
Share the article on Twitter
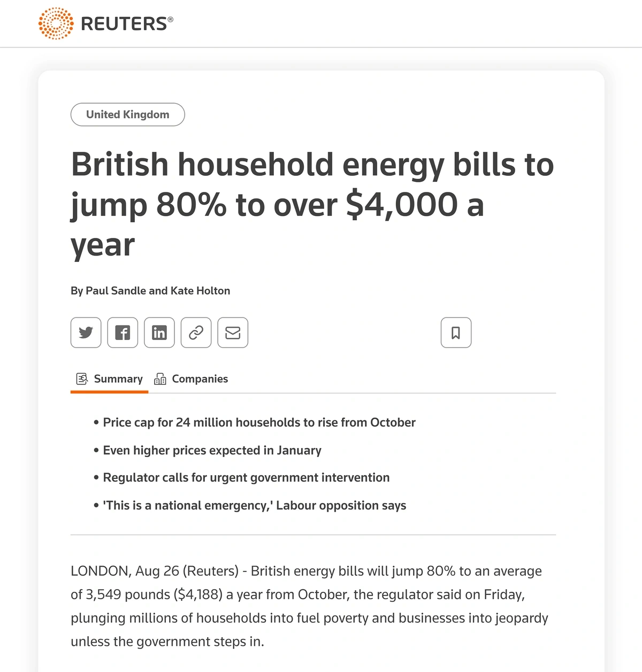(x=86, y=333)
